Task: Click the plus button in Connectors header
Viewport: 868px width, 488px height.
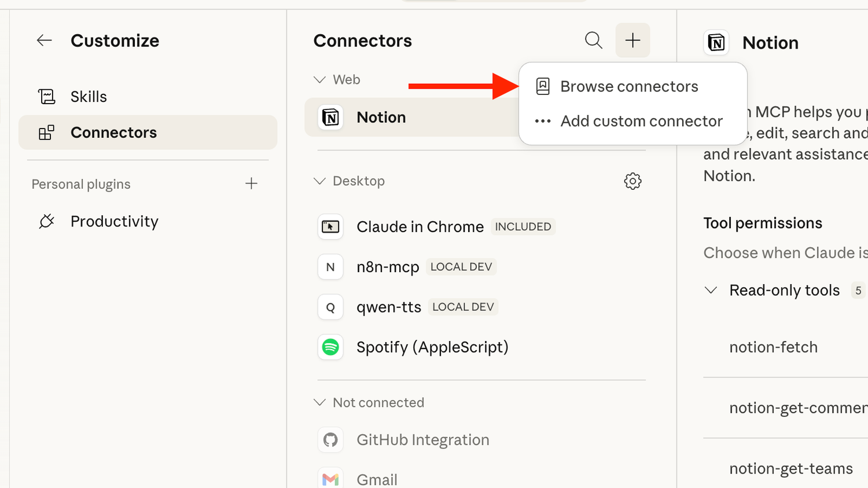Action: [x=633, y=41]
